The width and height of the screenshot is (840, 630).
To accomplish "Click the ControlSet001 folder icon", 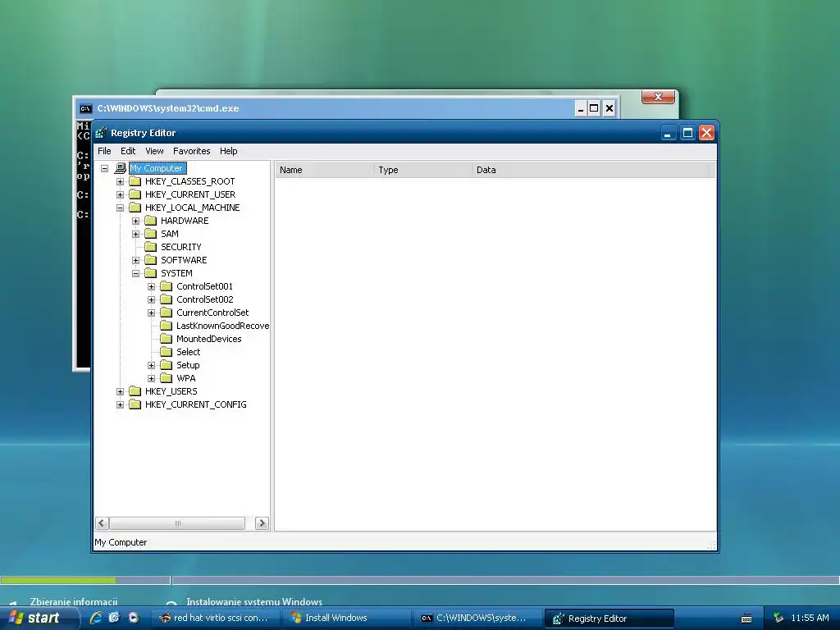I will coord(166,286).
